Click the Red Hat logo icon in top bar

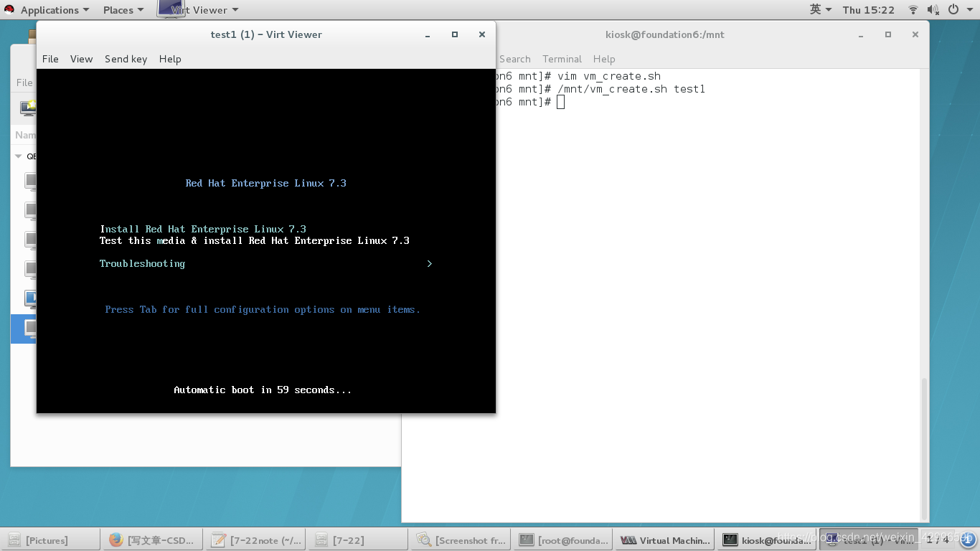click(x=10, y=10)
